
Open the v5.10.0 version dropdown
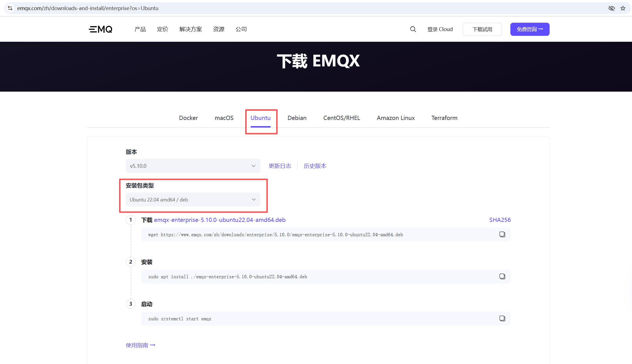click(193, 166)
